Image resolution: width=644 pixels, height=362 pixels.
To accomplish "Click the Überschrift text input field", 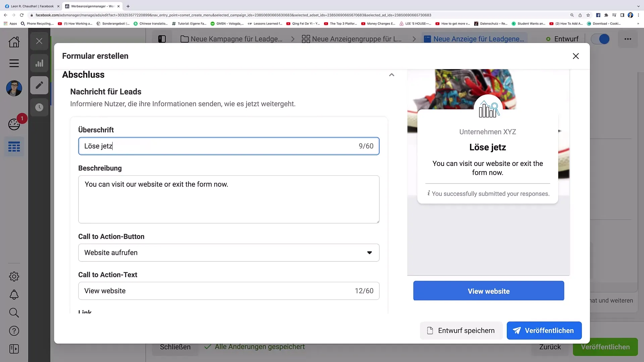I will click(x=229, y=146).
